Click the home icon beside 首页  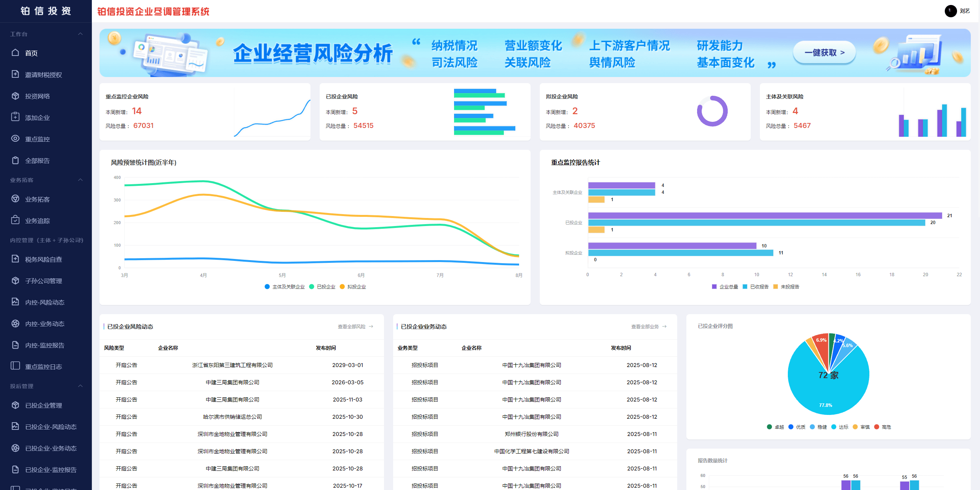[x=15, y=52]
